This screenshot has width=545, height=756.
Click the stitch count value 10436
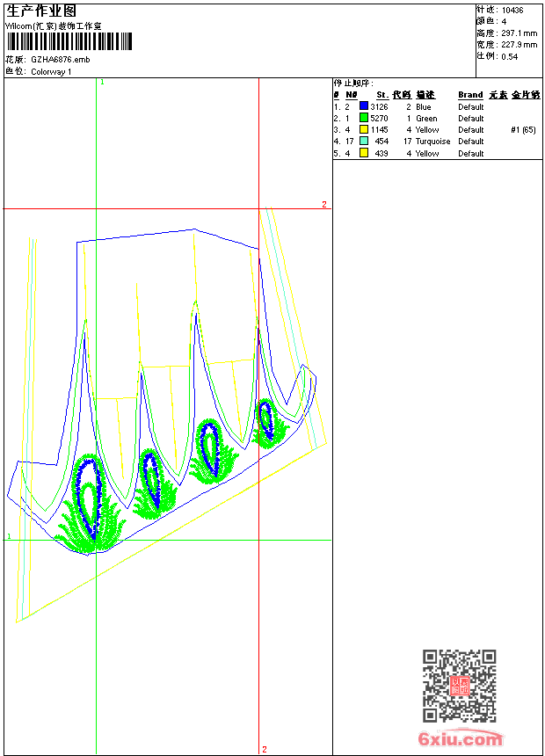click(512, 11)
